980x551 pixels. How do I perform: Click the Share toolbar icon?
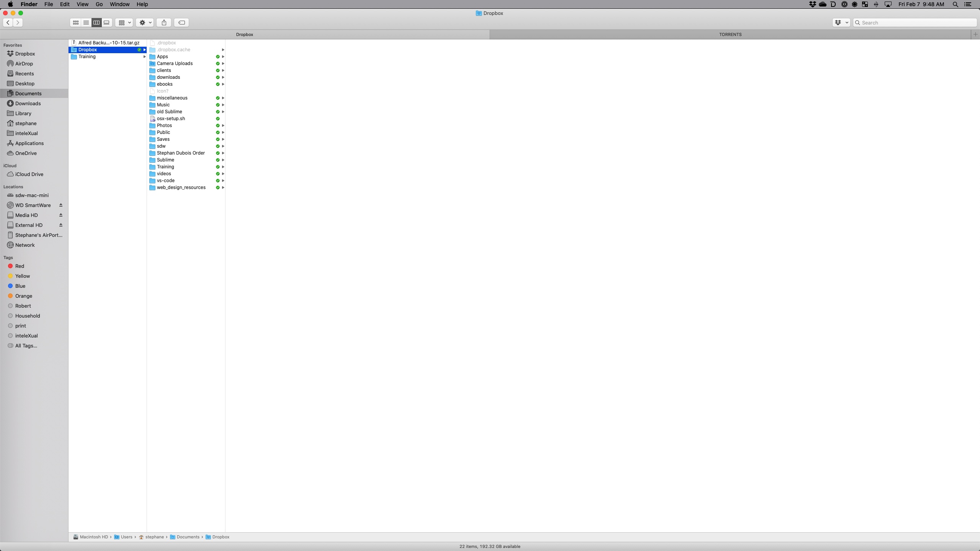[164, 23]
